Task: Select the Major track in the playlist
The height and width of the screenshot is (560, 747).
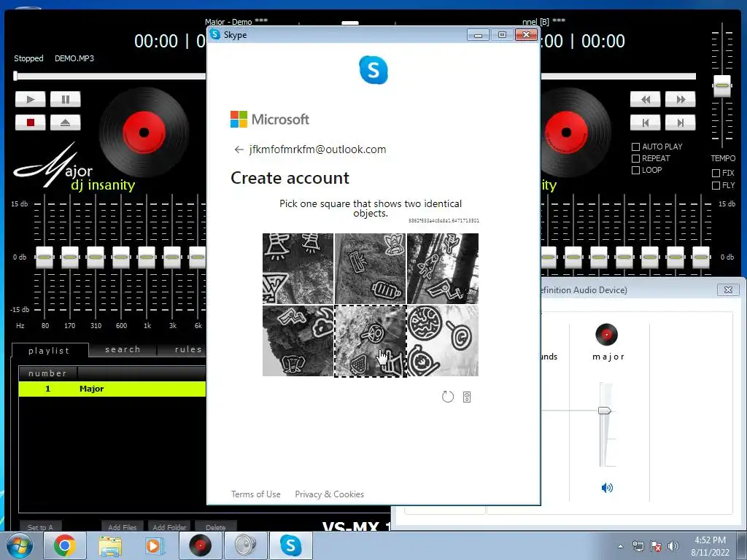Action: click(x=112, y=389)
